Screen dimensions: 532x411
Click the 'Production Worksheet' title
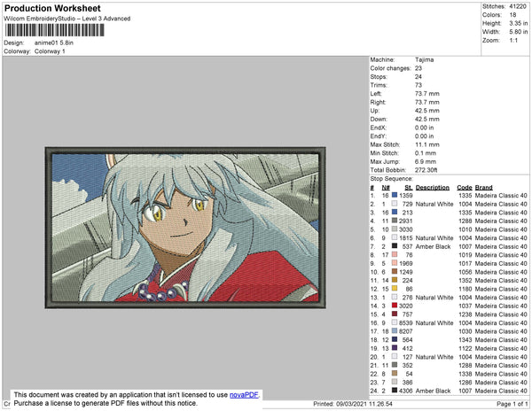(52, 8)
